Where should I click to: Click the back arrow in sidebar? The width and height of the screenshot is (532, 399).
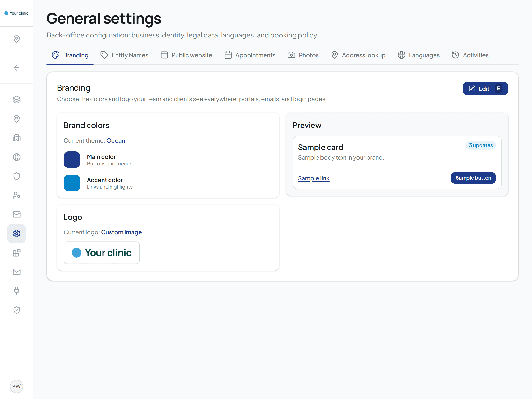tap(16, 68)
